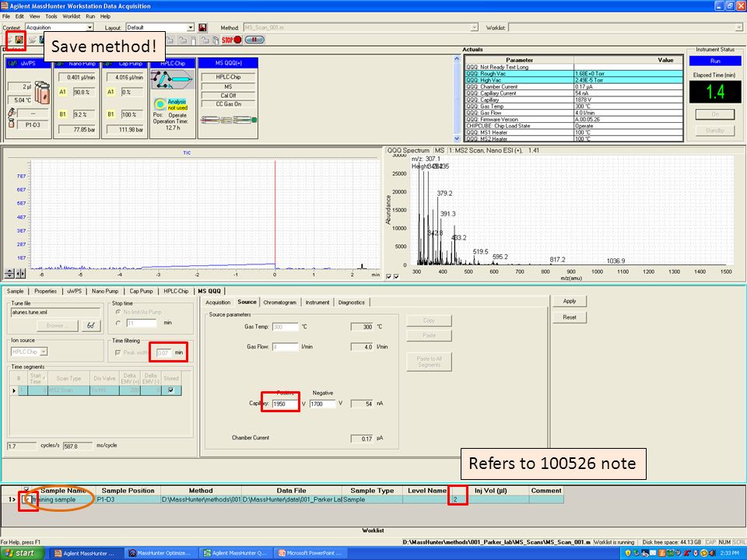The height and width of the screenshot is (560, 747).
Task: Expand the time segment row arrow marker
Action: 14,390
